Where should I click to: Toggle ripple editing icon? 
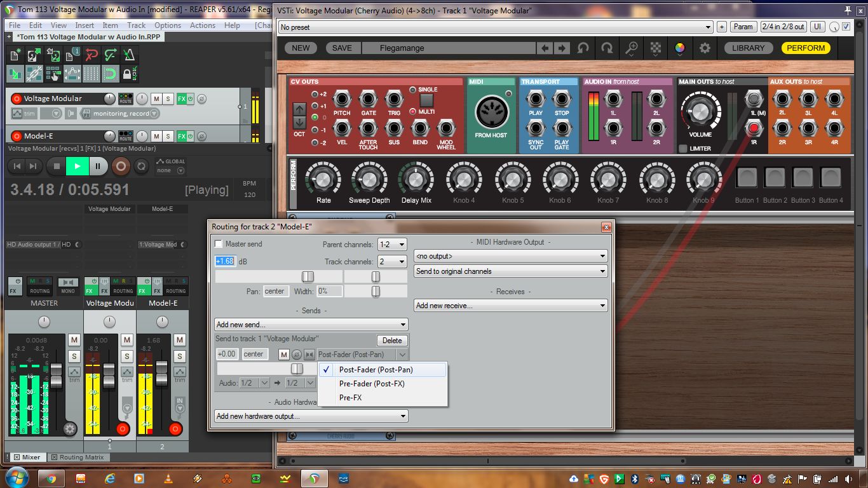pos(53,74)
